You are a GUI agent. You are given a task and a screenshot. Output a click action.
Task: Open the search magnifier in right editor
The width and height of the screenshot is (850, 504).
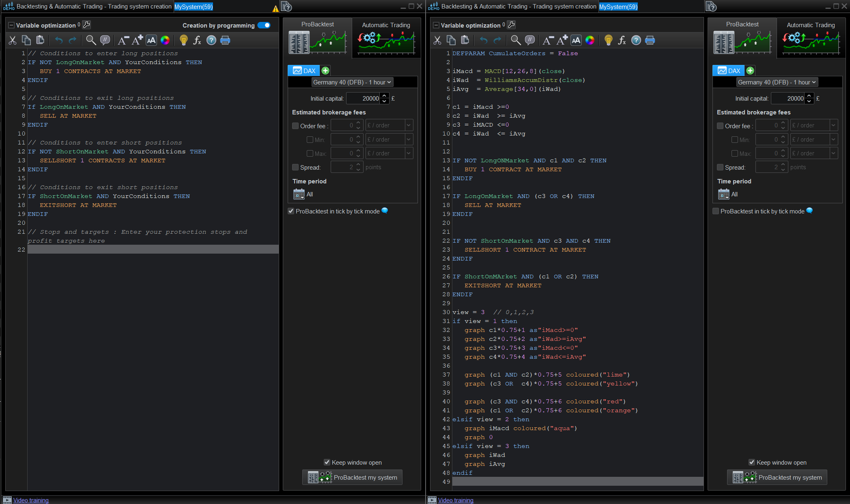point(515,40)
